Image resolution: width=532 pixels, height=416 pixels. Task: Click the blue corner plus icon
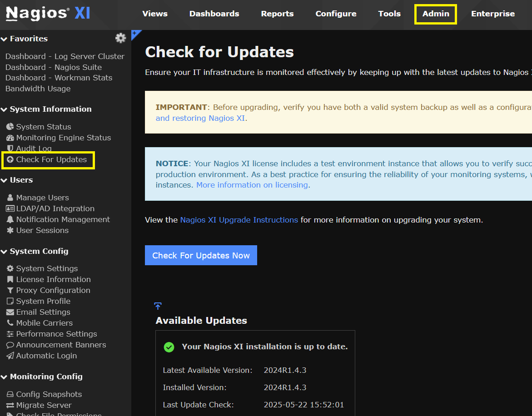pyautogui.click(x=134, y=33)
